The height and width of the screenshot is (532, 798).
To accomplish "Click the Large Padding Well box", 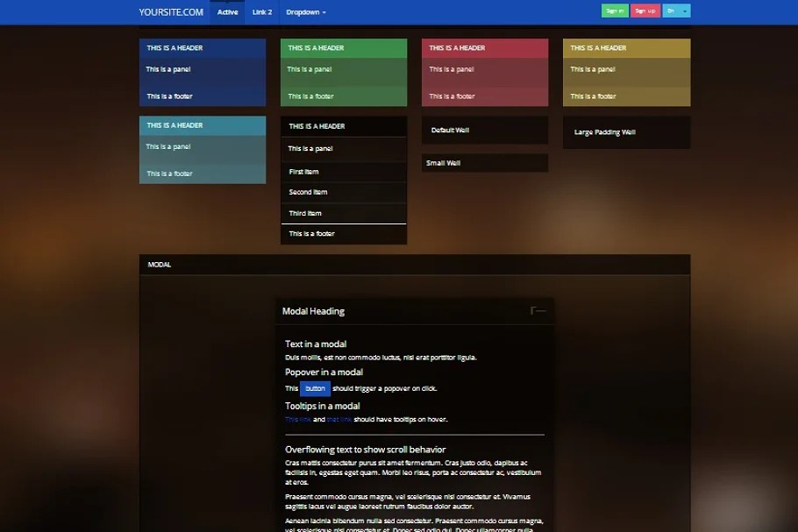I will [626, 132].
